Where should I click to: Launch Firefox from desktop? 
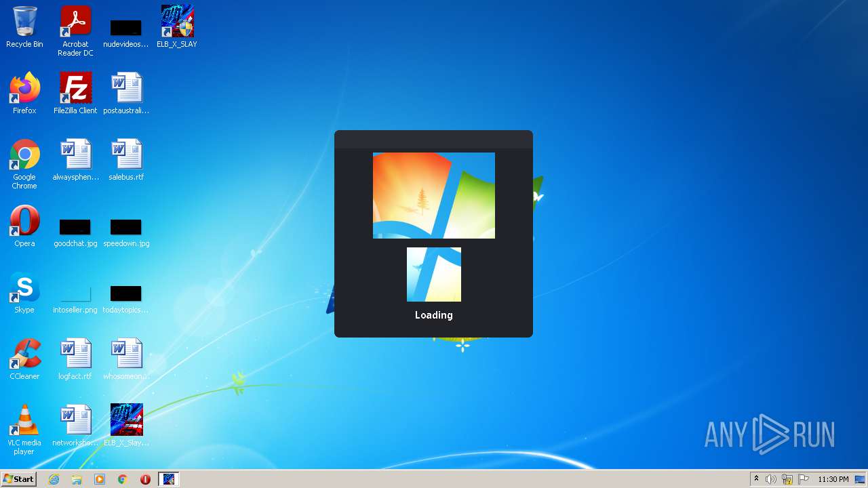[24, 94]
